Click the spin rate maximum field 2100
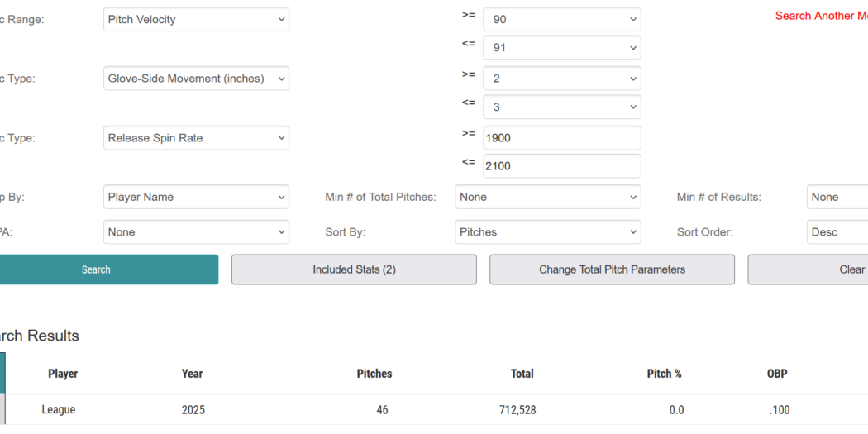 562,166
